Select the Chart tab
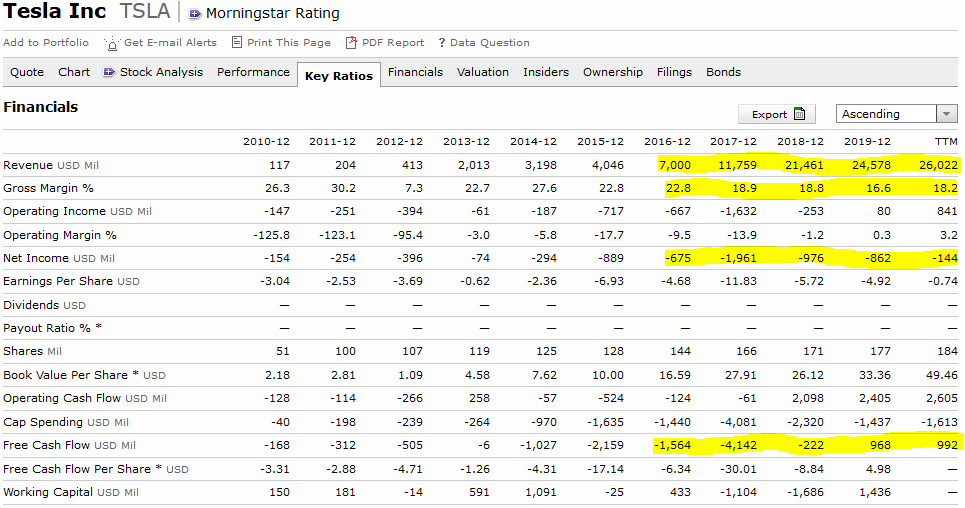The width and height of the screenshot is (965, 508). point(74,72)
